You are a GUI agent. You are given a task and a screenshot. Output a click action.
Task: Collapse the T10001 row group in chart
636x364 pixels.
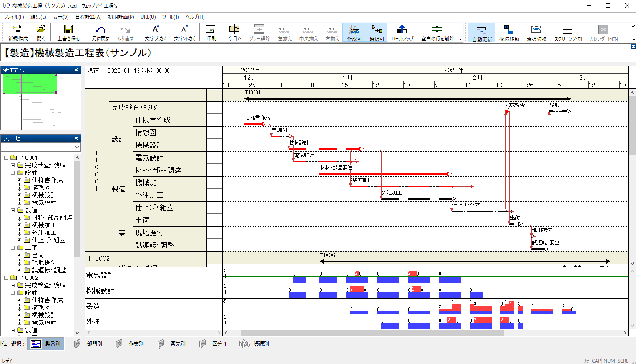point(219,98)
